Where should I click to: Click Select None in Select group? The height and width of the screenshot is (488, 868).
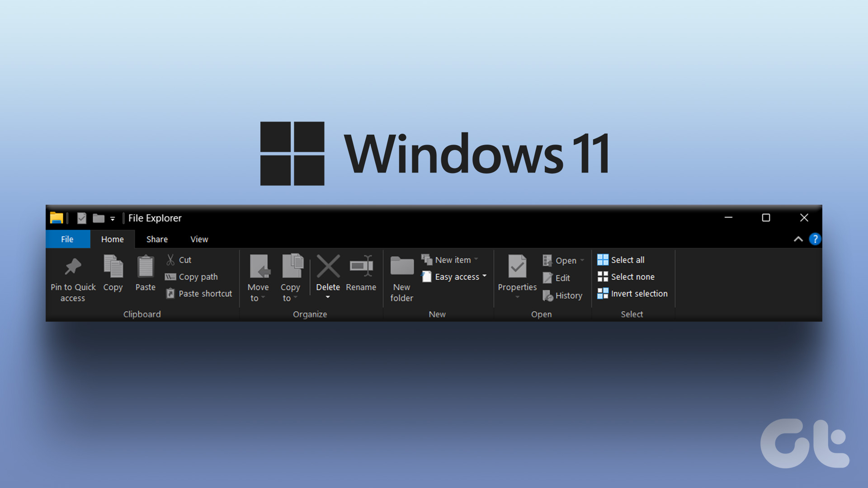[631, 277]
